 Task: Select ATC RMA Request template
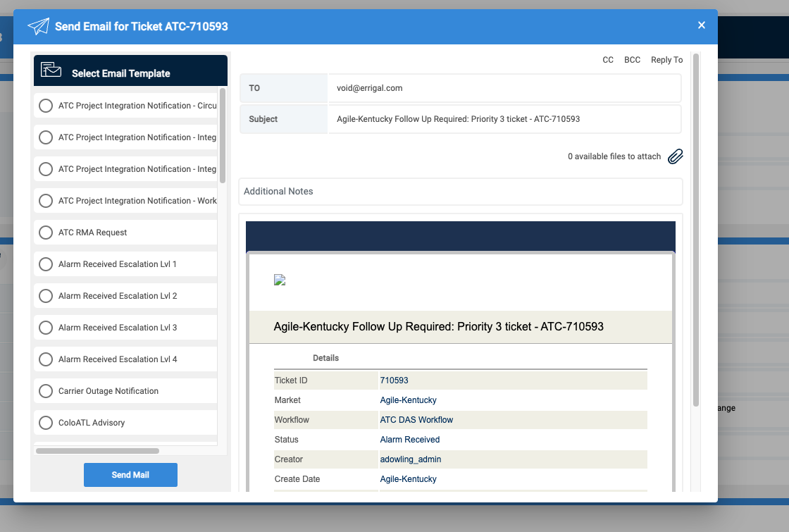pyautogui.click(x=46, y=233)
